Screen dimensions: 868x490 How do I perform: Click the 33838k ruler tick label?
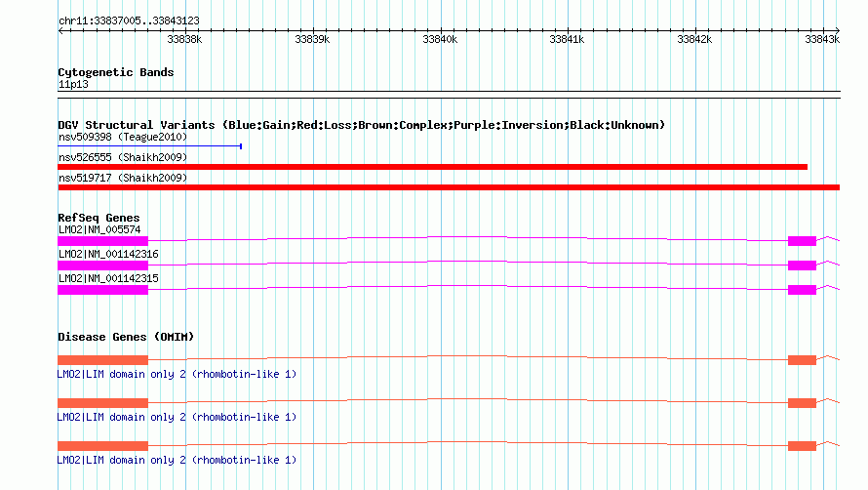pyautogui.click(x=184, y=39)
